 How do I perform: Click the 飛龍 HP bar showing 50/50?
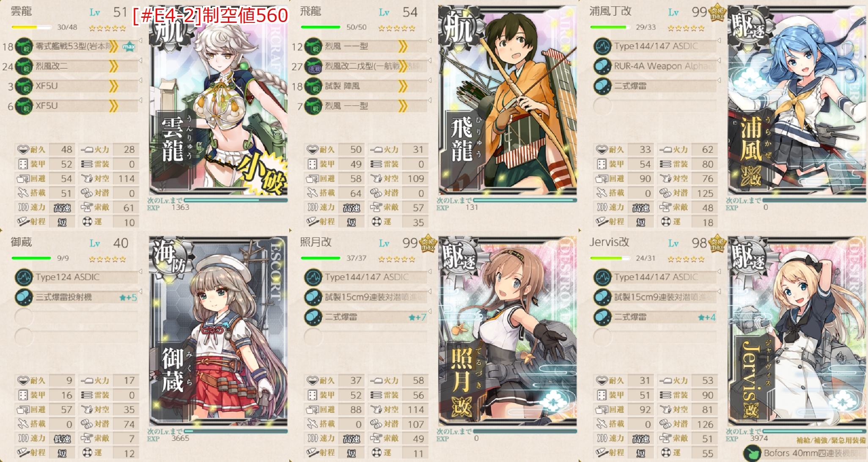321,27
